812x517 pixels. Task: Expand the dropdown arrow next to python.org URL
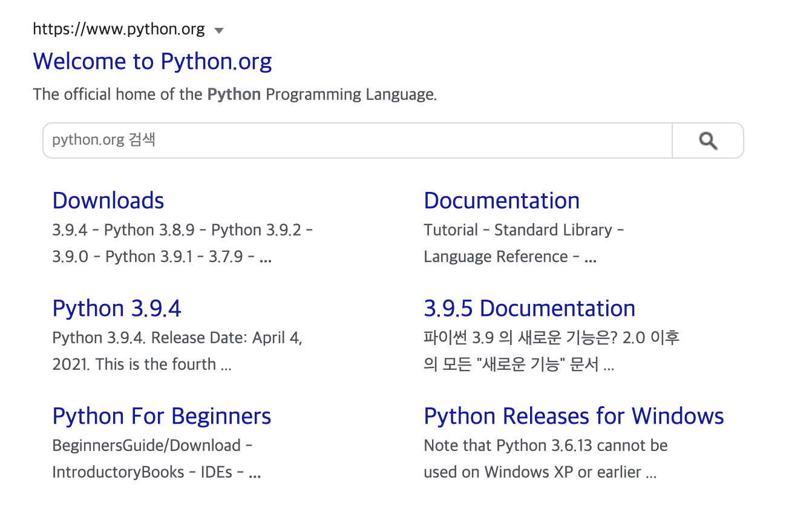click(x=219, y=30)
